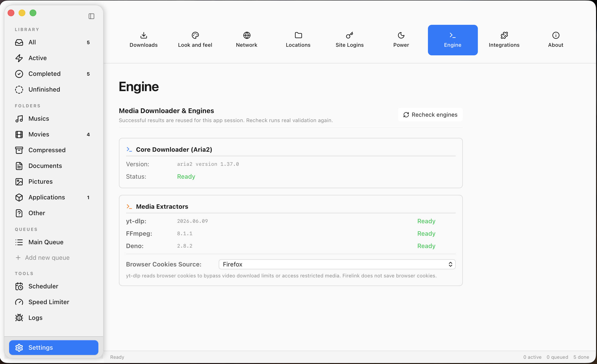The width and height of the screenshot is (597, 364).
Task: Click the Downloads arrow icon
Action: pyautogui.click(x=144, y=35)
